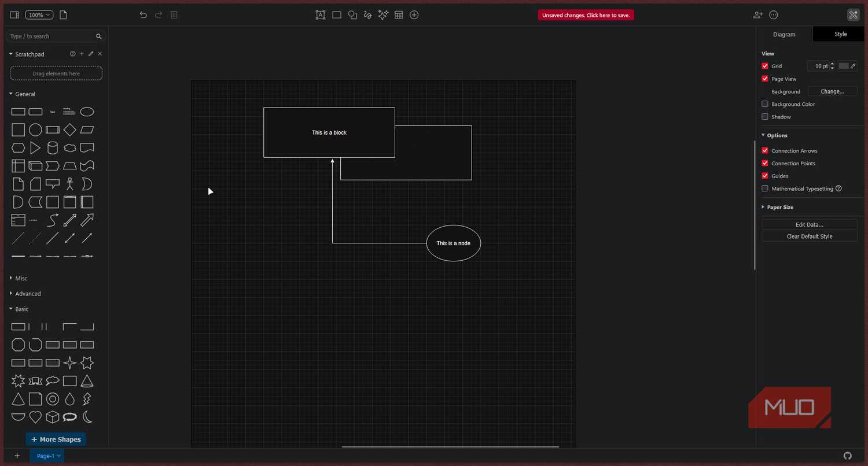Open the Page-1 tab dropdown
This screenshot has height=466, width=868.
[x=47, y=456]
